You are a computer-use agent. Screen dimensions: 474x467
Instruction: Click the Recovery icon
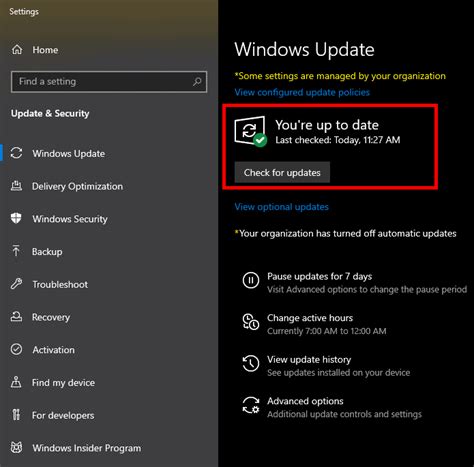tap(16, 317)
